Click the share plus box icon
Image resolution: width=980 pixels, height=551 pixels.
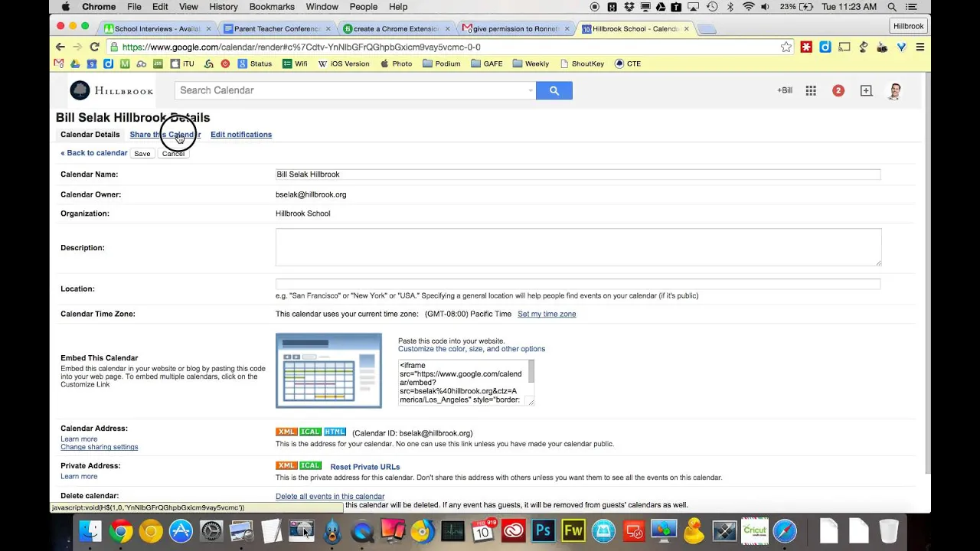coord(866,90)
